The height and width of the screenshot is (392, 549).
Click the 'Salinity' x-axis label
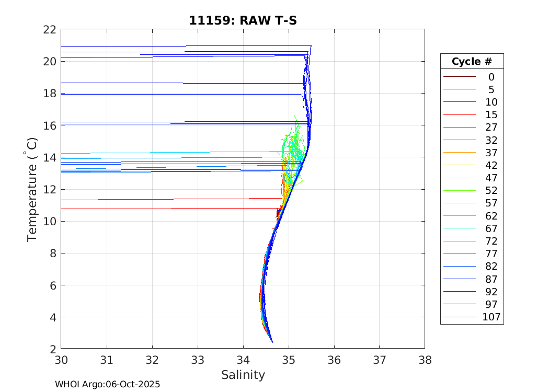pos(243,375)
